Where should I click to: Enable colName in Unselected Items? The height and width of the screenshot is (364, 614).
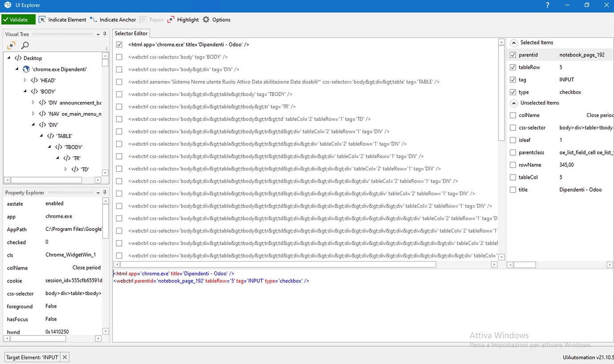coord(513,115)
